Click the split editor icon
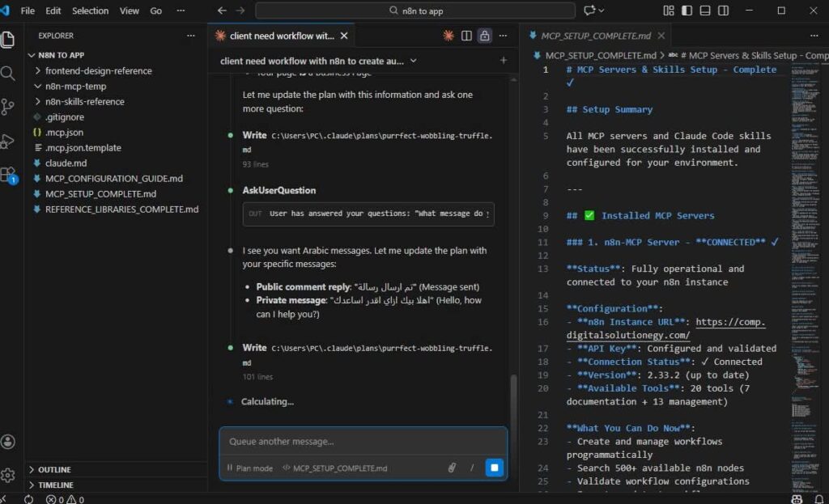The image size is (829, 504). coord(466,36)
